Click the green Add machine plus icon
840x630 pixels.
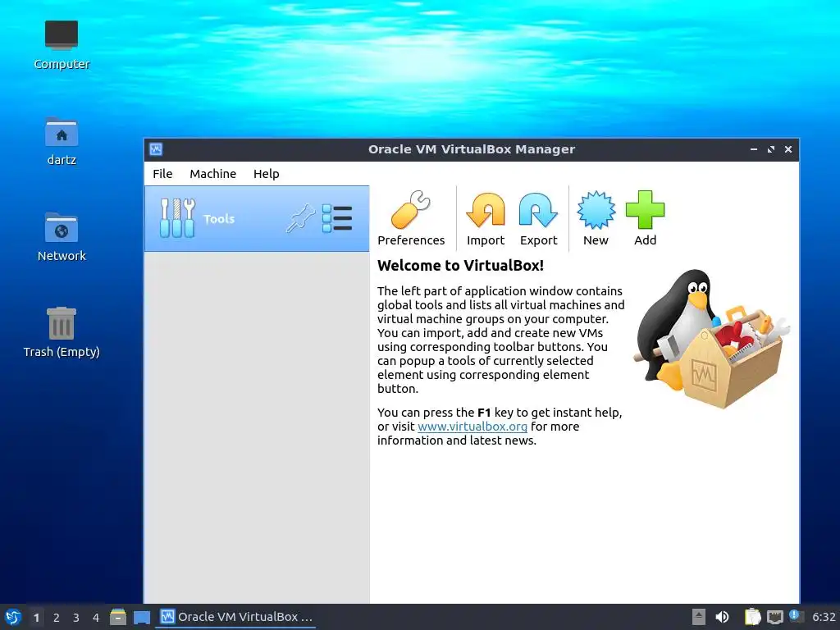[x=645, y=209]
